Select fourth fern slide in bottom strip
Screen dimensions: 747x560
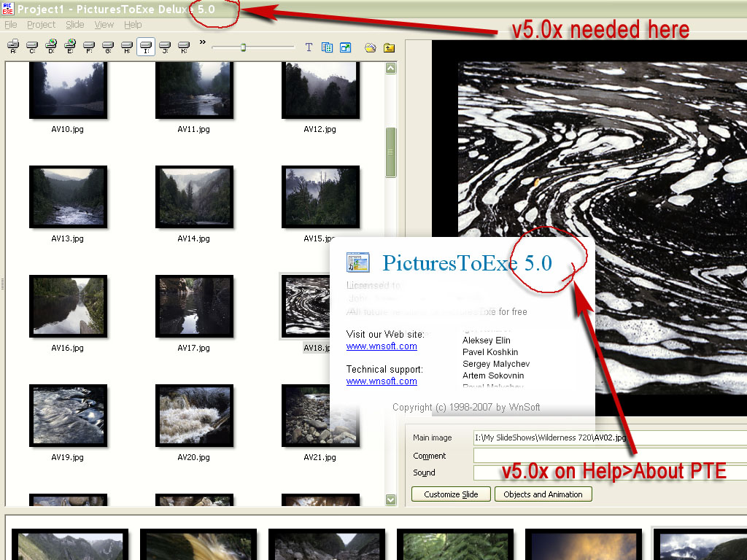(455, 544)
